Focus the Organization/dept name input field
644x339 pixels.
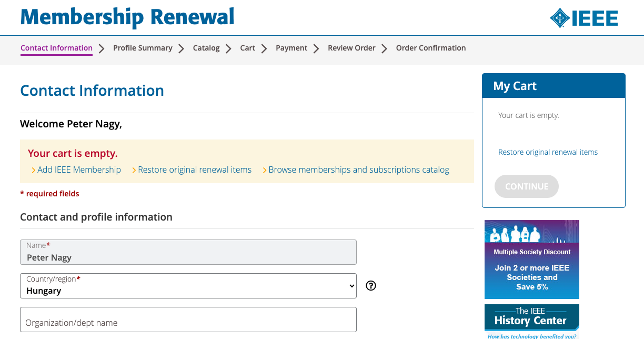click(x=188, y=320)
